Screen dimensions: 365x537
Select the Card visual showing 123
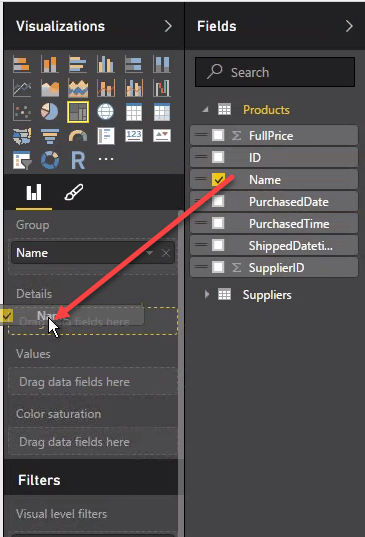click(x=134, y=135)
